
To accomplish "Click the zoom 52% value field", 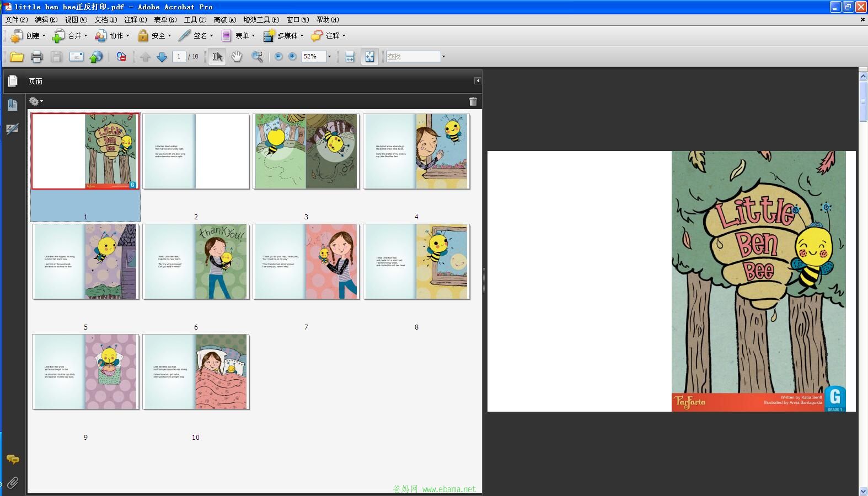I will click(x=314, y=57).
